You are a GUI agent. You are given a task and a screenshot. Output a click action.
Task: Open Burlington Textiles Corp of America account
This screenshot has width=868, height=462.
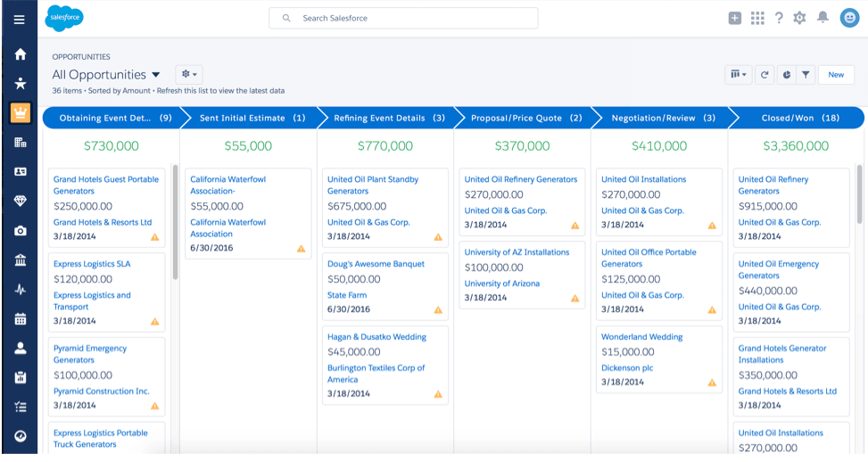click(376, 374)
